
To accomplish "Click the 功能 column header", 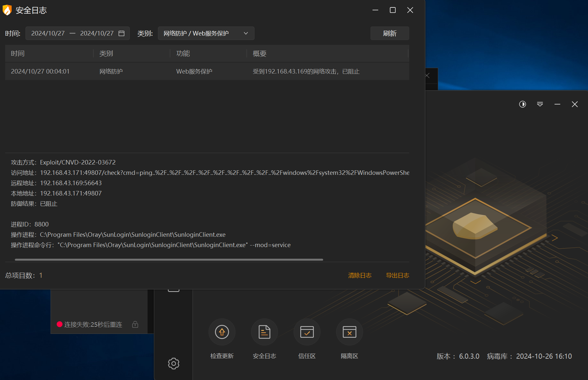I will (183, 54).
